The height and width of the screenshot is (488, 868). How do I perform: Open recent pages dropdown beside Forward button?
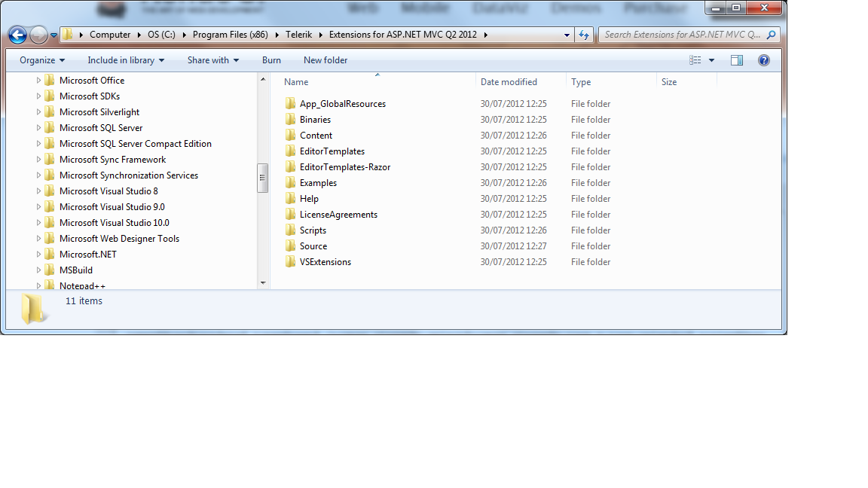click(x=53, y=35)
